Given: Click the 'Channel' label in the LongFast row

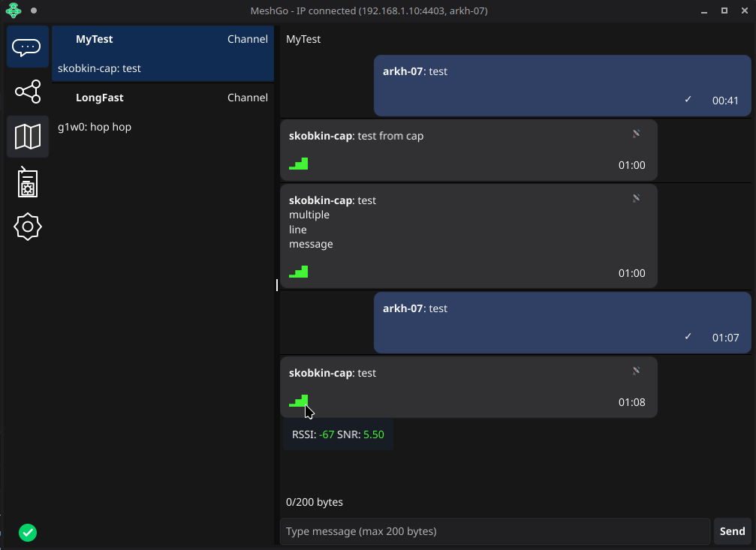Looking at the screenshot, I should point(248,98).
